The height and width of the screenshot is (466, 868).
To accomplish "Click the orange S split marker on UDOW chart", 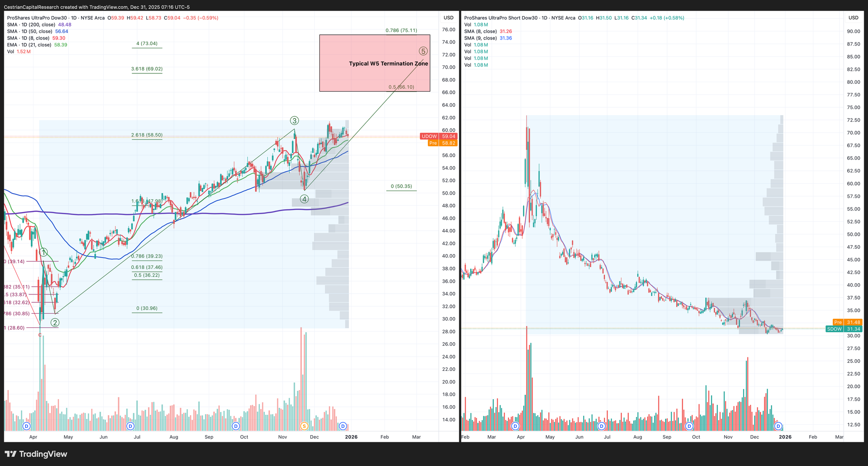I will (x=304, y=426).
